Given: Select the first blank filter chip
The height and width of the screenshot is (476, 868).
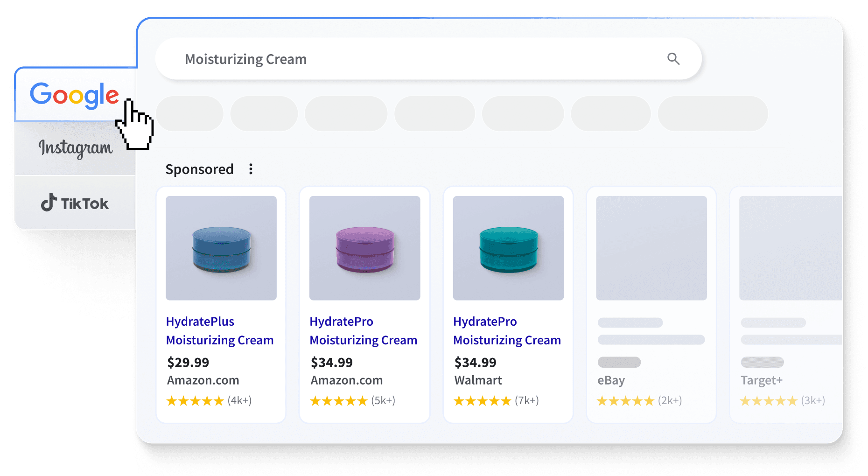Looking at the screenshot, I should coord(189,113).
